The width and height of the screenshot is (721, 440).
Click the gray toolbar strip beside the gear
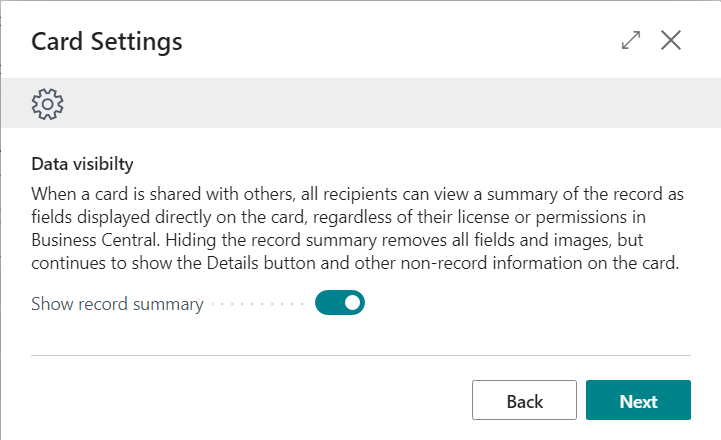[x=380, y=103]
